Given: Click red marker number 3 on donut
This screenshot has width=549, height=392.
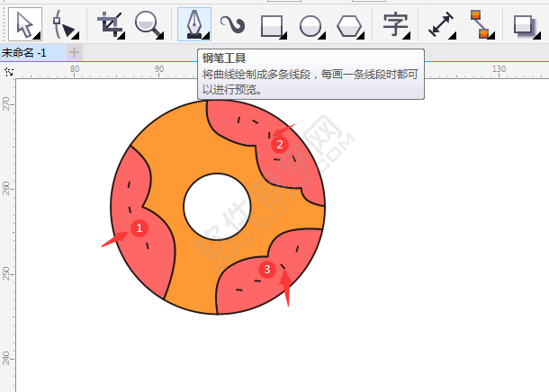Looking at the screenshot, I should click(266, 269).
